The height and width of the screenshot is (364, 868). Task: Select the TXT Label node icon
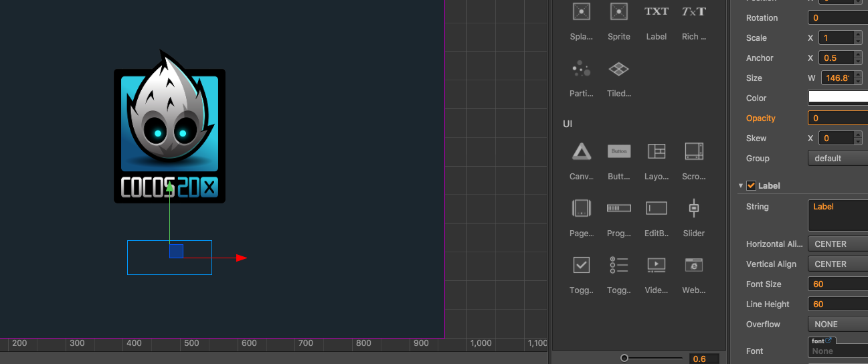pyautogui.click(x=657, y=11)
